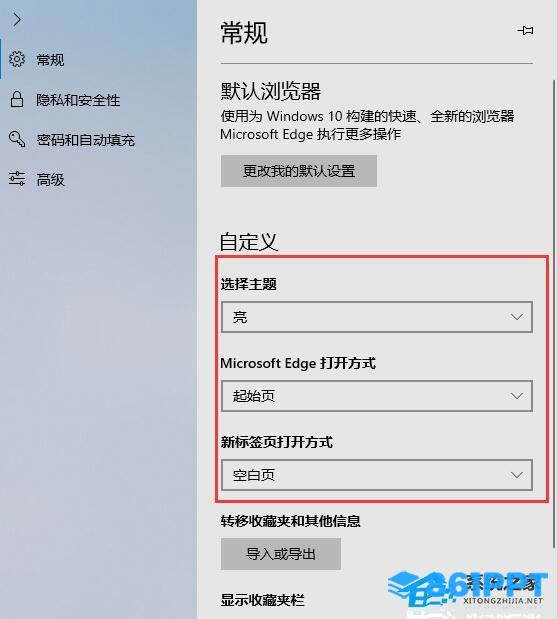Viewport: 558px width, 619px height.
Task: Open the Microsoft Edge 打开方式 dropdown
Action: [377, 396]
